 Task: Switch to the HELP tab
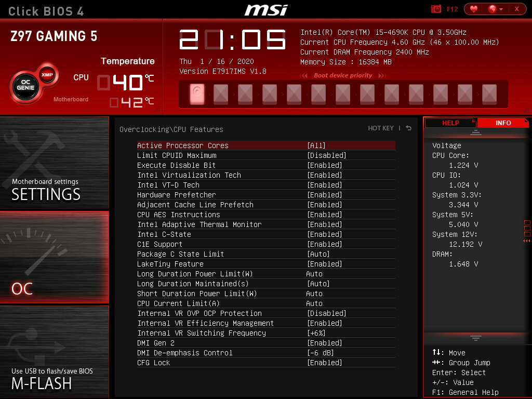pyautogui.click(x=450, y=123)
